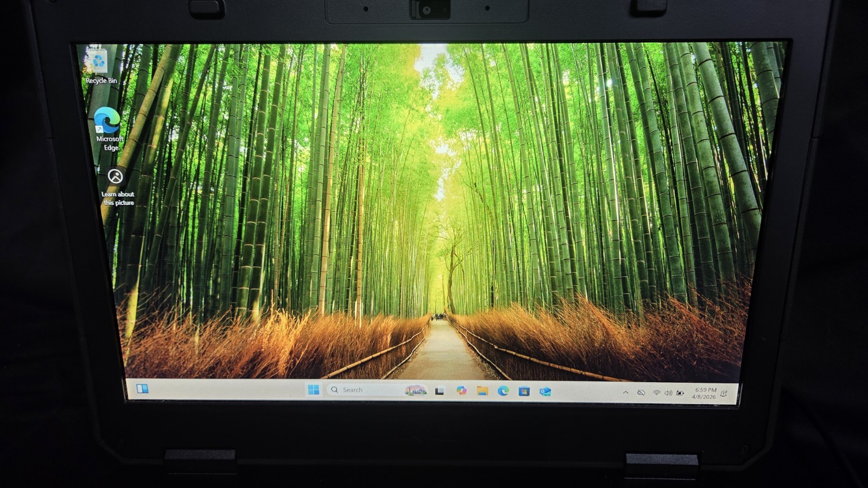
Task: Click the OneDrive cloud status tray icon
Action: point(641,393)
